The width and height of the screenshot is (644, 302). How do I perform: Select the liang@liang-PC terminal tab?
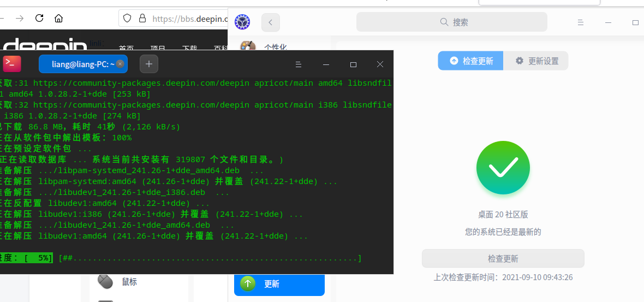point(83,64)
